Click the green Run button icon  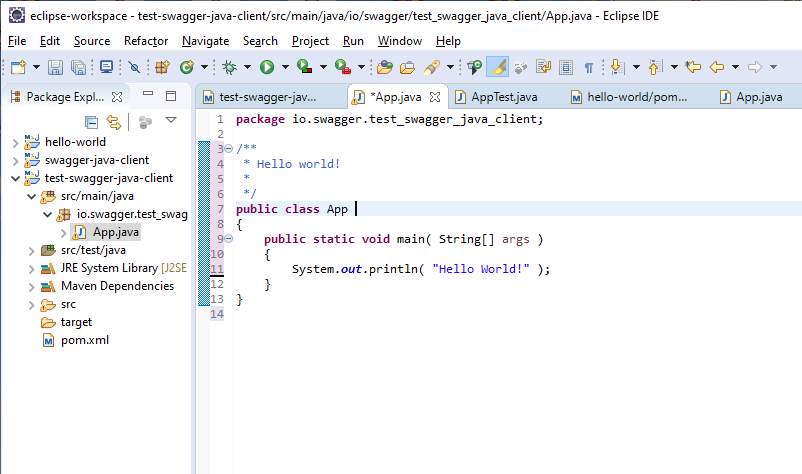point(267,67)
